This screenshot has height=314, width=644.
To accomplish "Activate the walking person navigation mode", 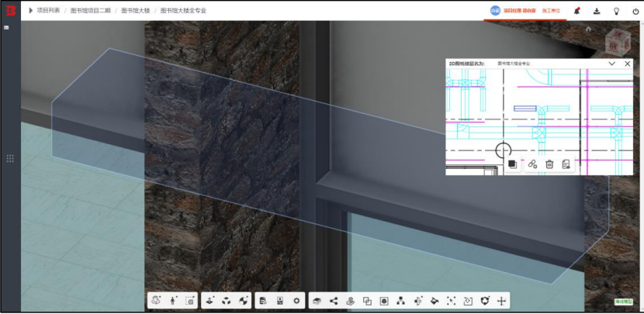I will coord(173,301).
